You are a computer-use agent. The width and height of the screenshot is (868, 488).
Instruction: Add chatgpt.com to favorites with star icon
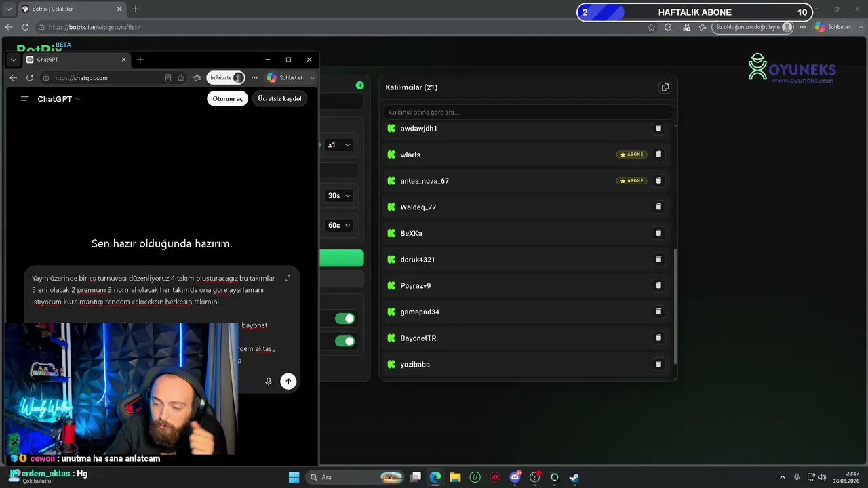tap(181, 78)
